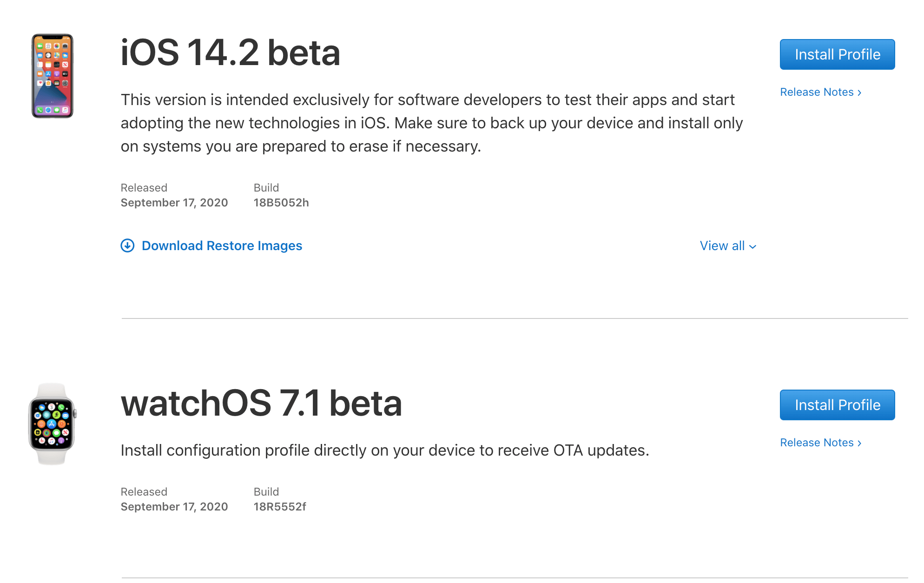Click the Build label under iOS 14.2 beta
The width and height of the screenshot is (924, 583).
[x=266, y=188]
